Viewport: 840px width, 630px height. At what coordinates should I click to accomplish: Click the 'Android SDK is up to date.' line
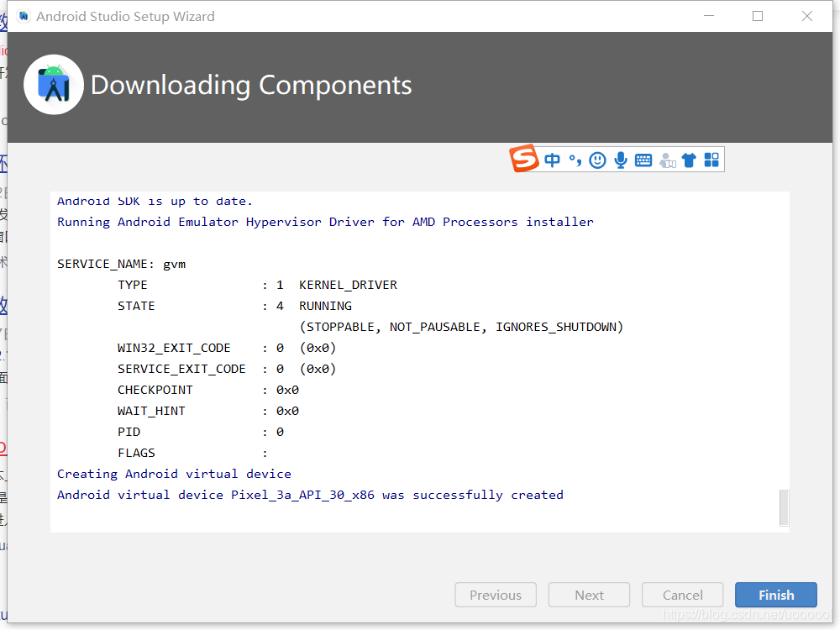[155, 202]
